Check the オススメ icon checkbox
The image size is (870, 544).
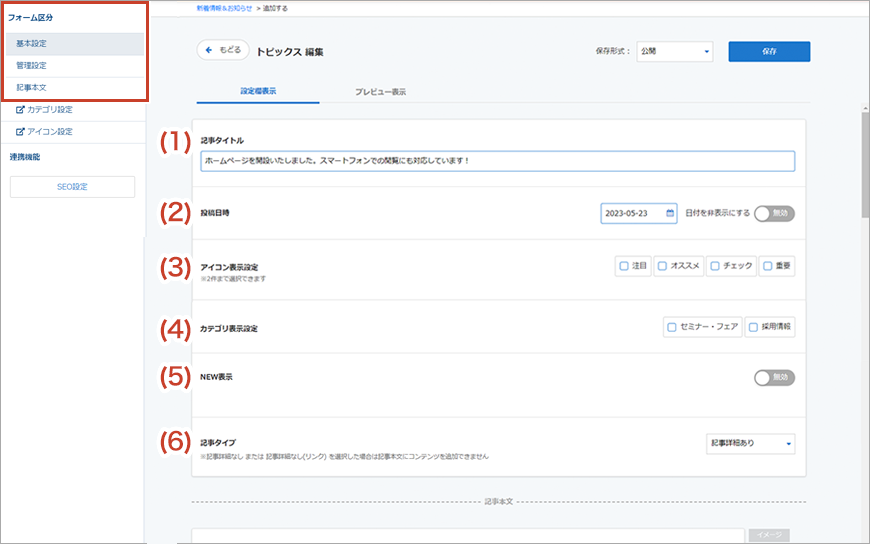point(662,267)
